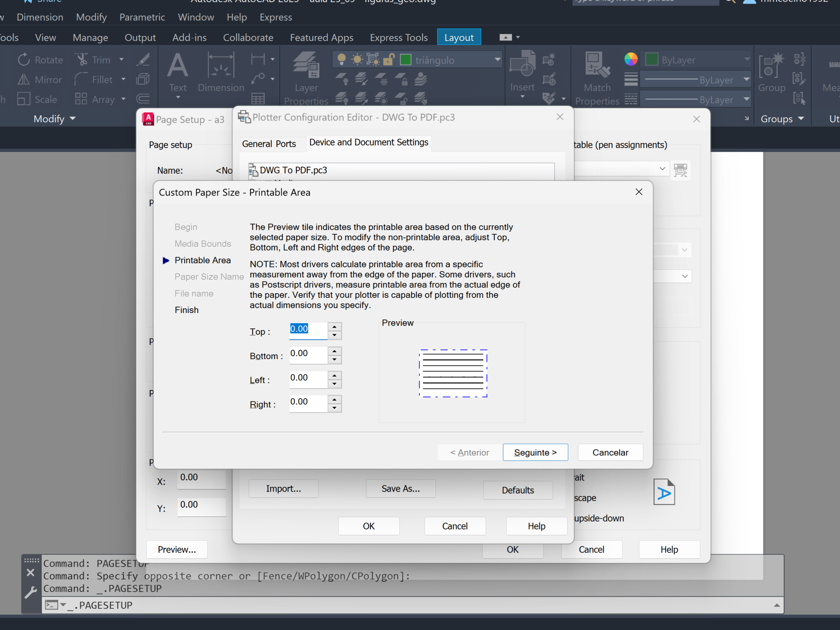Click the Cancelar button
Image resolution: width=840 pixels, height=630 pixels.
pos(610,452)
